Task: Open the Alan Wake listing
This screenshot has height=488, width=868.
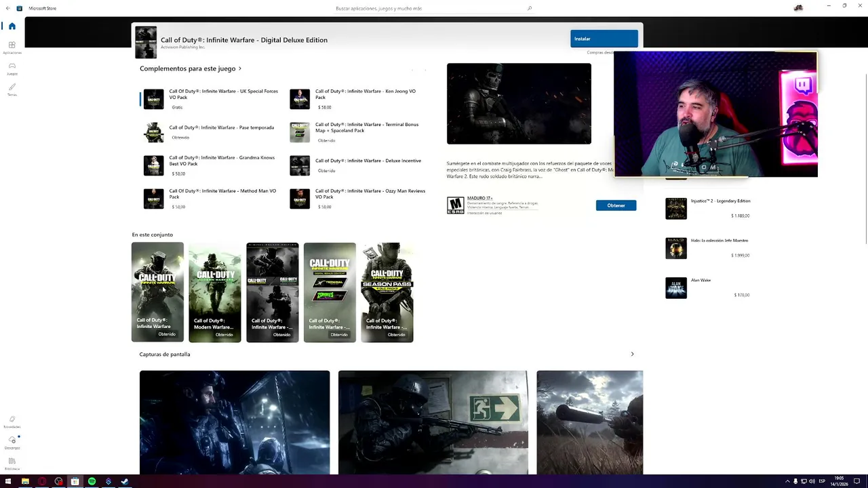Action: [x=709, y=287]
